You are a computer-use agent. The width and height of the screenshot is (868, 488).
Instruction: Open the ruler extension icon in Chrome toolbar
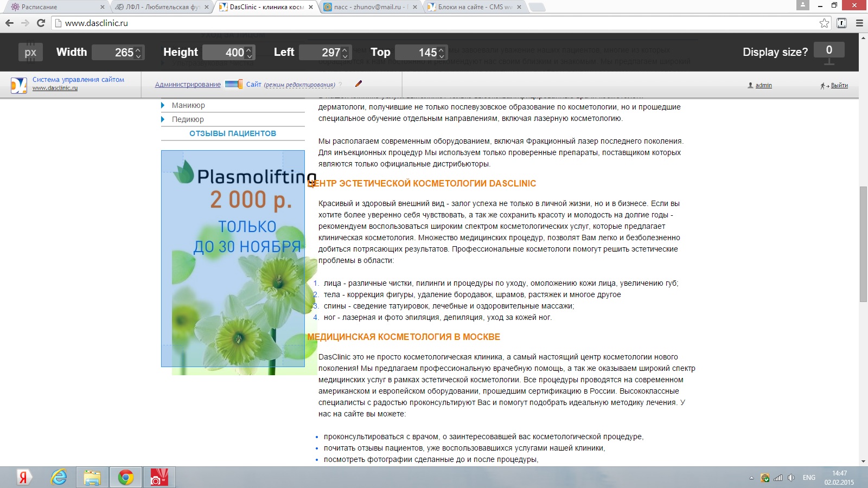tap(842, 23)
